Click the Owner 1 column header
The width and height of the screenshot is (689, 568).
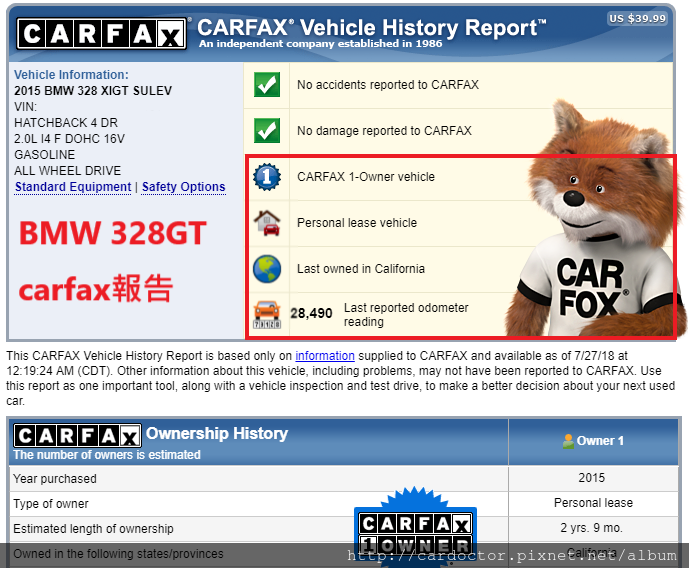click(593, 441)
